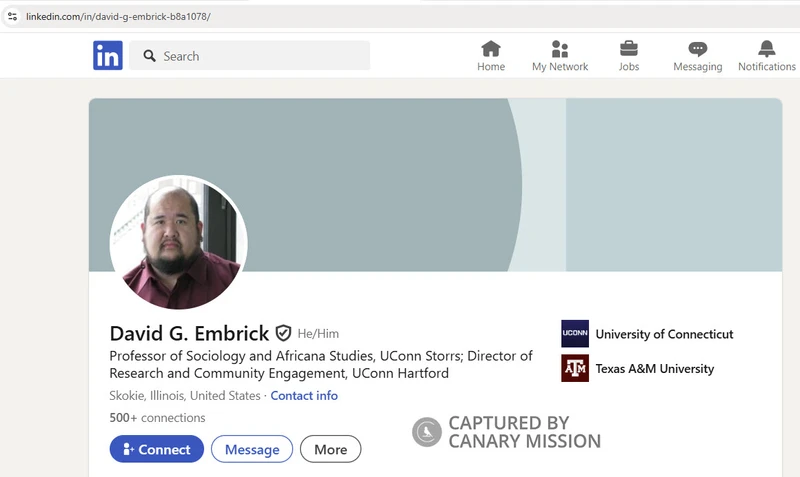Click the LinkedIn logo
The image size is (800, 477).
(108, 55)
